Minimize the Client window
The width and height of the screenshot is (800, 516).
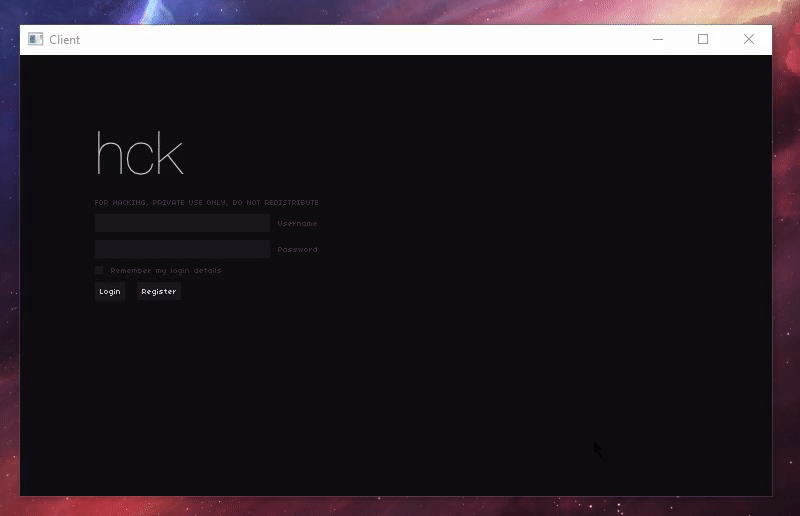pyautogui.click(x=658, y=39)
